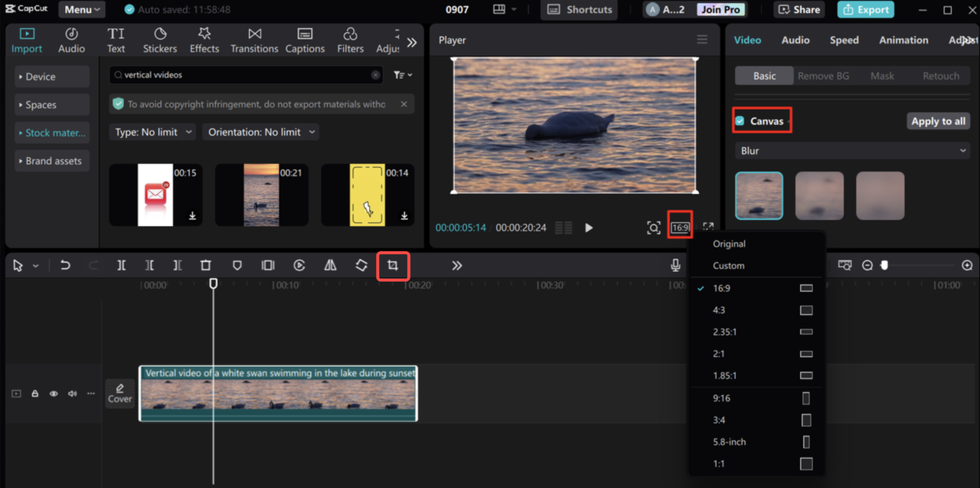Click the Record voiceover microphone icon

tap(675, 265)
